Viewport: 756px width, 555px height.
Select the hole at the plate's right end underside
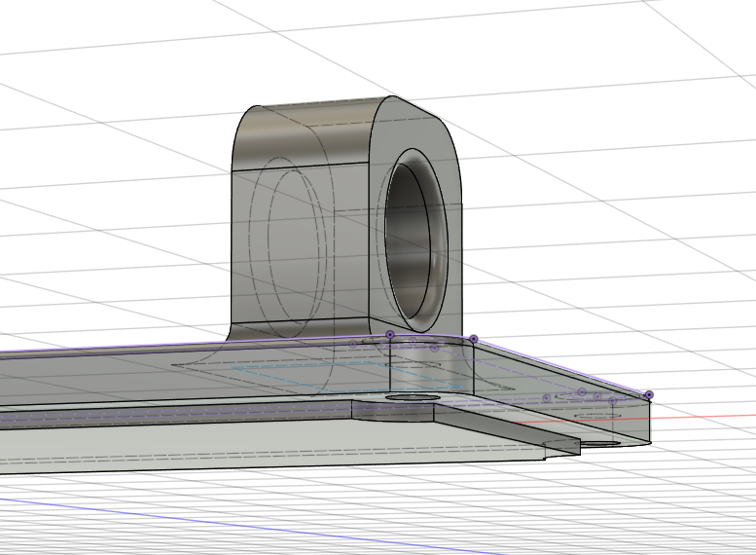click(603, 442)
